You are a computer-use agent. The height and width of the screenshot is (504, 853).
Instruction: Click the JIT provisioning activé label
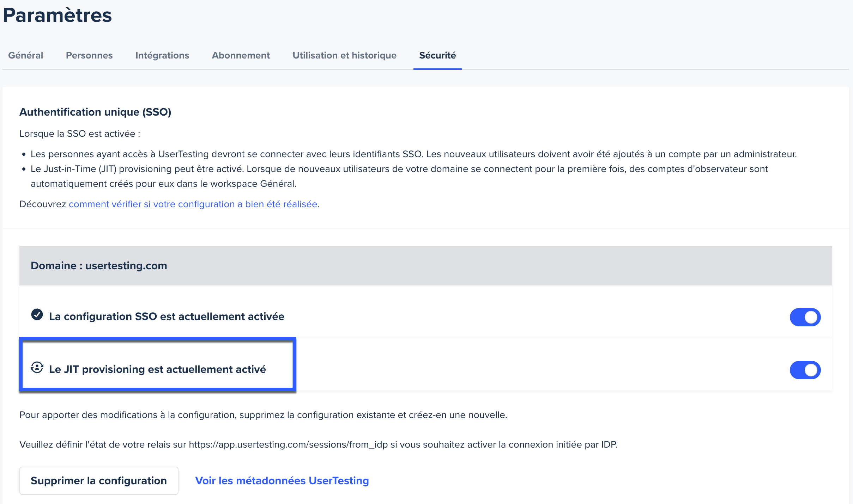[157, 369]
